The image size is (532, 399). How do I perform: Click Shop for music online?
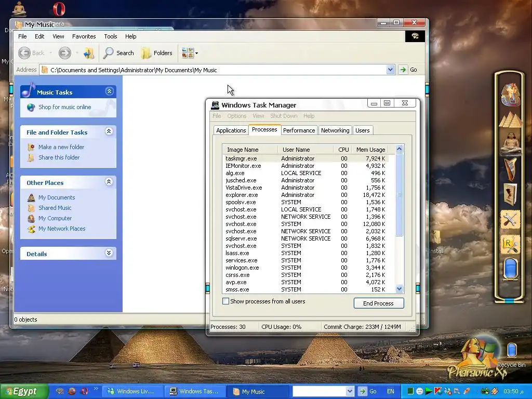(64, 107)
